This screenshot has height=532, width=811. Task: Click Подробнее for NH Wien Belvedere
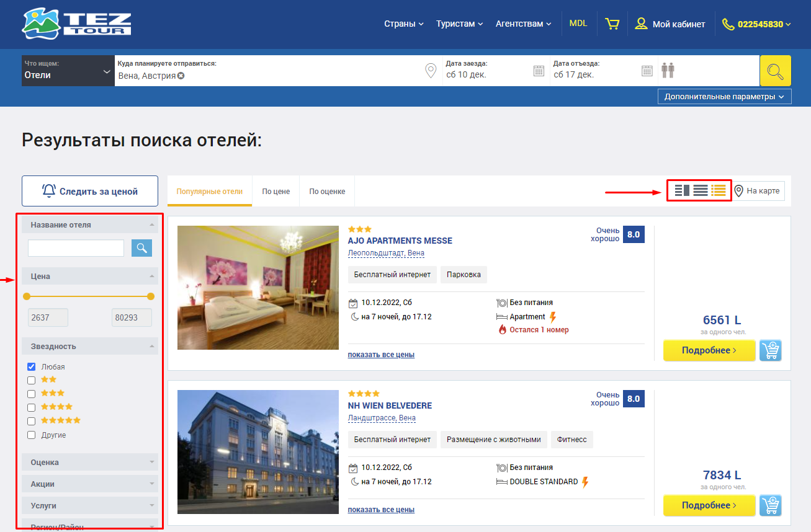(x=709, y=505)
